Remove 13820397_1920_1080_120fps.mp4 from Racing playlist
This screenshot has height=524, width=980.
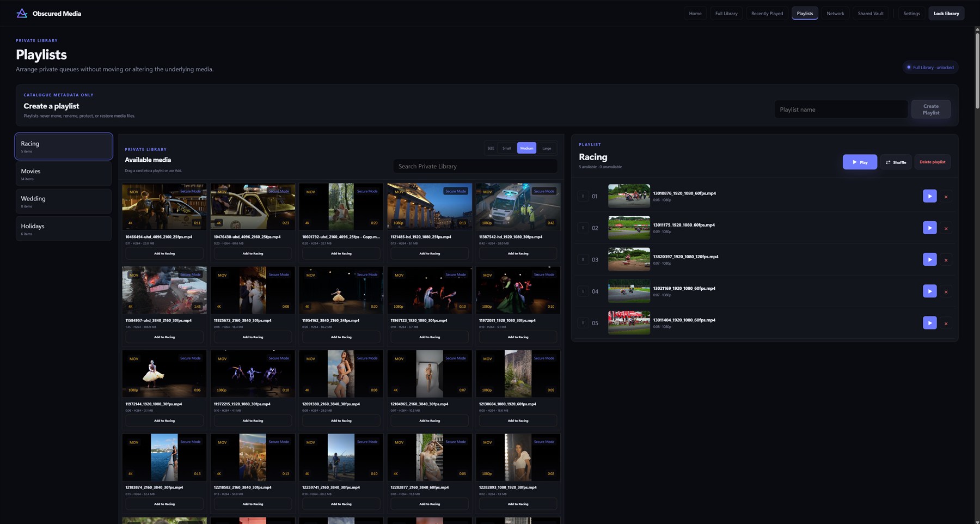[946, 260]
